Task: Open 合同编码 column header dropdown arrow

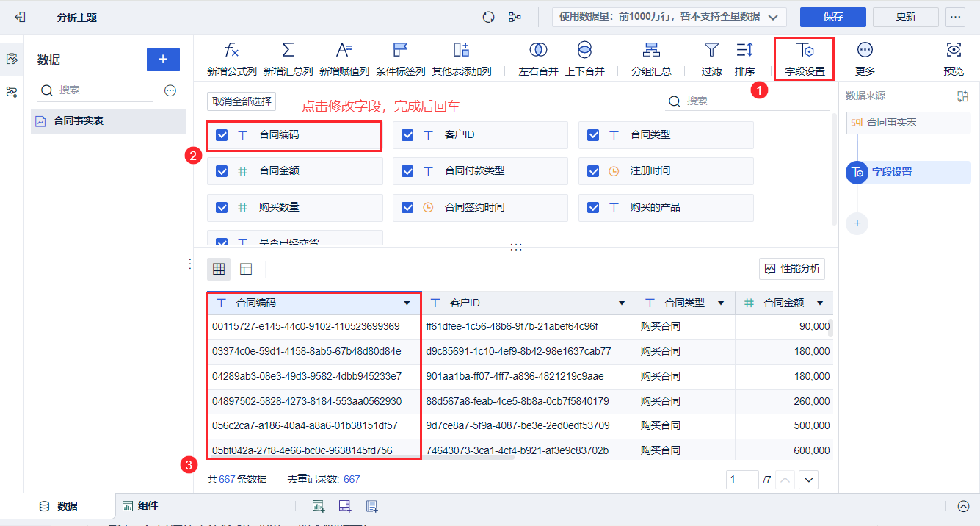Action: click(407, 303)
